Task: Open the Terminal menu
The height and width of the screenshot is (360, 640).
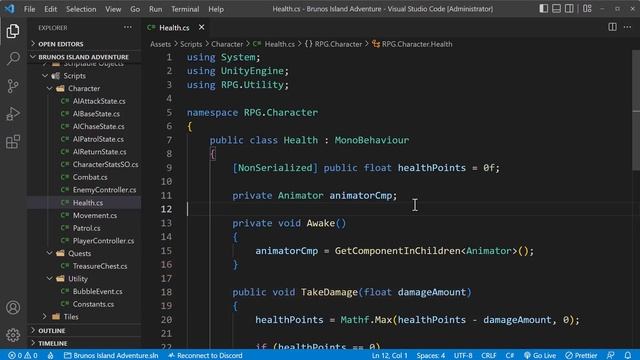Action: point(185,9)
